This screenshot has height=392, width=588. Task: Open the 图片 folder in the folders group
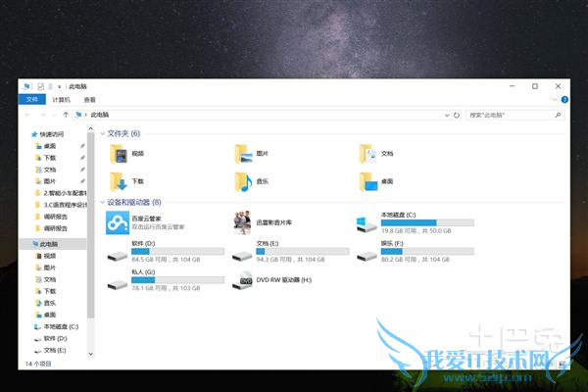251,154
